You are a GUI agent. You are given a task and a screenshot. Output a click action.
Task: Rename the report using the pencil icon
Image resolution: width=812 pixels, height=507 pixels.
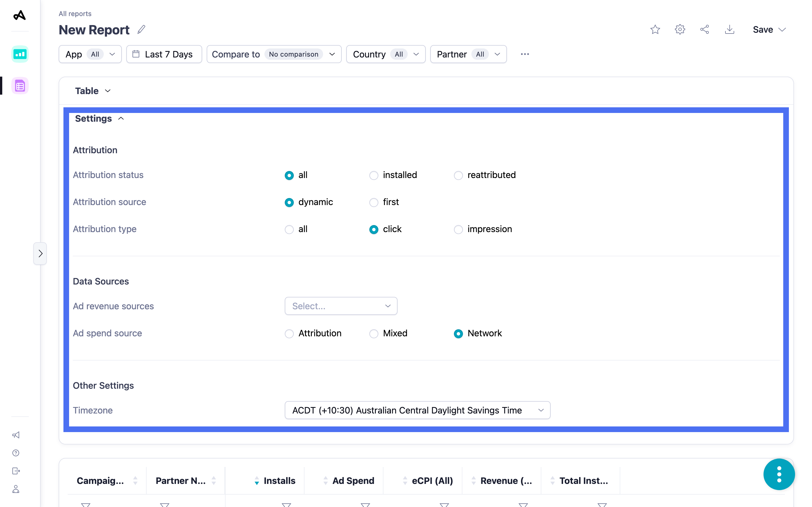click(141, 30)
